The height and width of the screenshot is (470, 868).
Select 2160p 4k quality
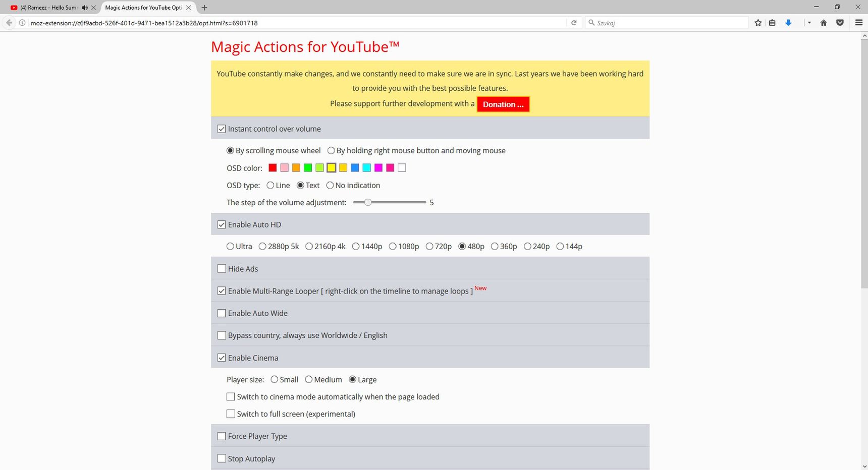[x=309, y=246]
